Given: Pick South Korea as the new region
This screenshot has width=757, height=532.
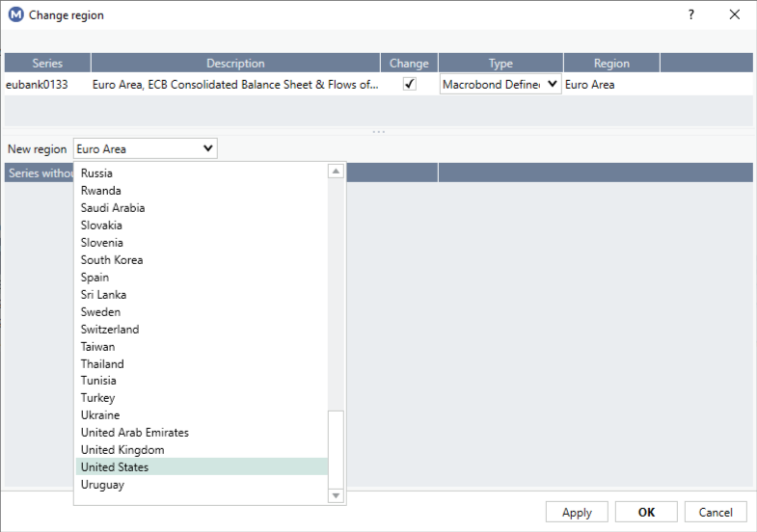Looking at the screenshot, I should (x=112, y=260).
